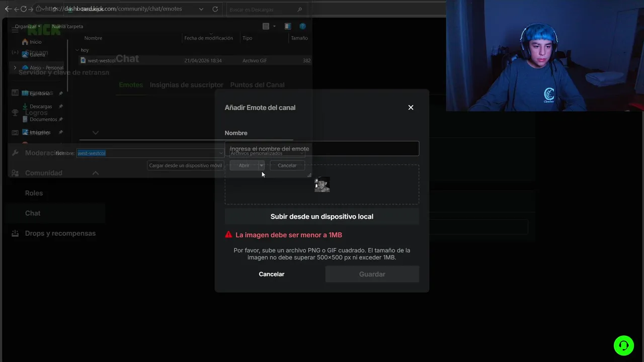Open the view options dropdown arrow
The image size is (644, 362).
[x=274, y=26]
